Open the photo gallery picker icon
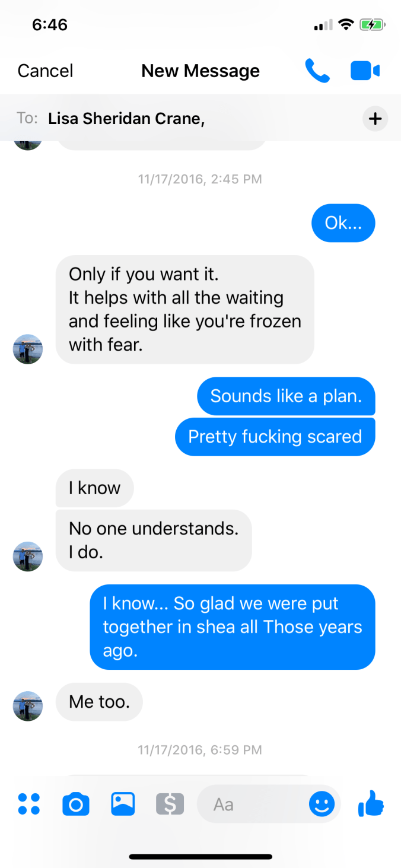Screen dimensions: 401x868 [x=123, y=804]
